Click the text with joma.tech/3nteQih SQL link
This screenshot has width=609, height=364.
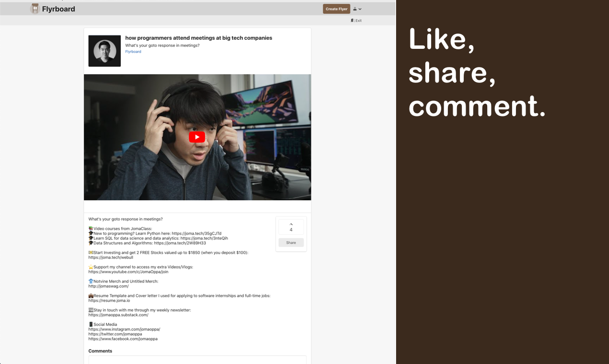pos(158,239)
